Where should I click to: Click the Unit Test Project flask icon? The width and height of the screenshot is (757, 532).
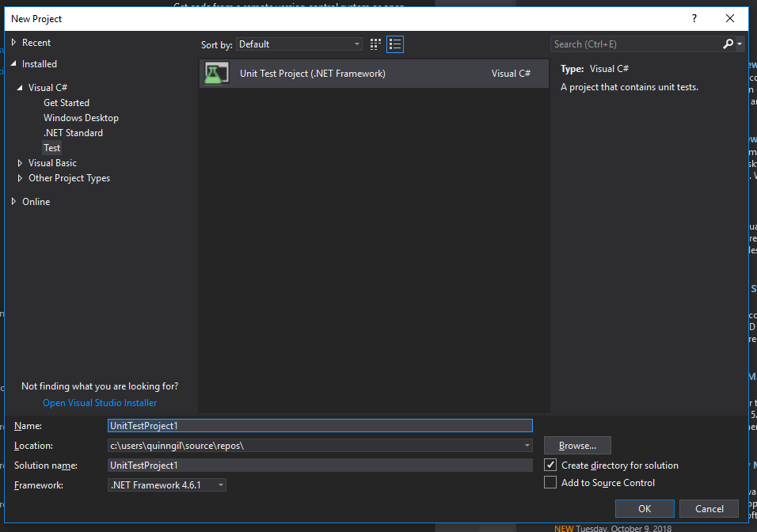click(215, 73)
